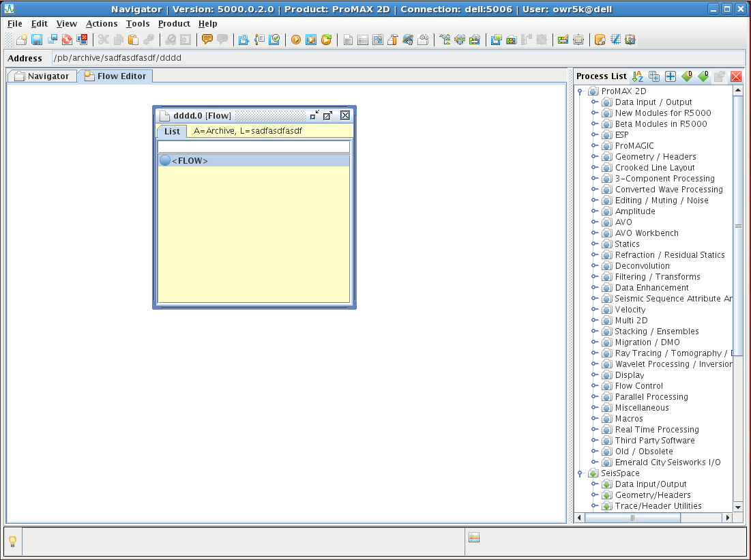Click the first green diamond D icon
751x560 pixels.
click(687, 76)
